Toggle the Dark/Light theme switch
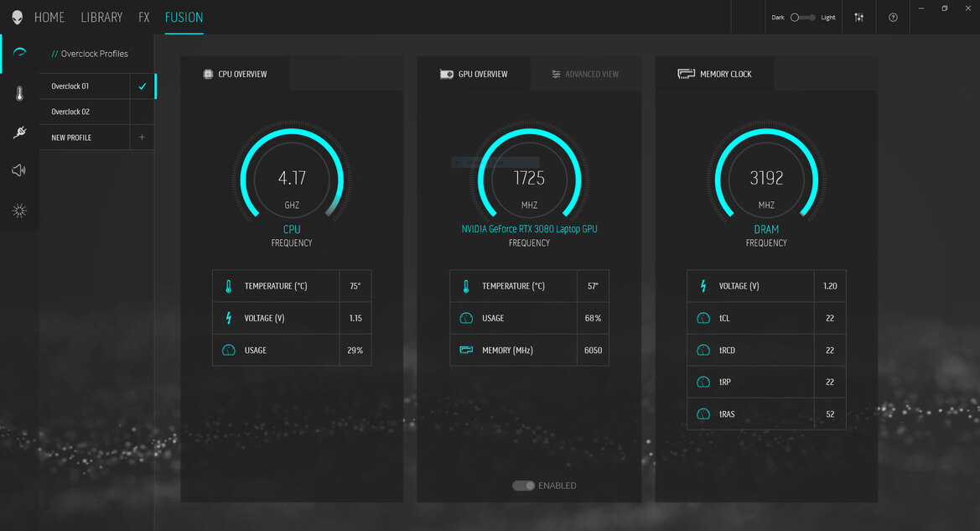 (x=802, y=18)
